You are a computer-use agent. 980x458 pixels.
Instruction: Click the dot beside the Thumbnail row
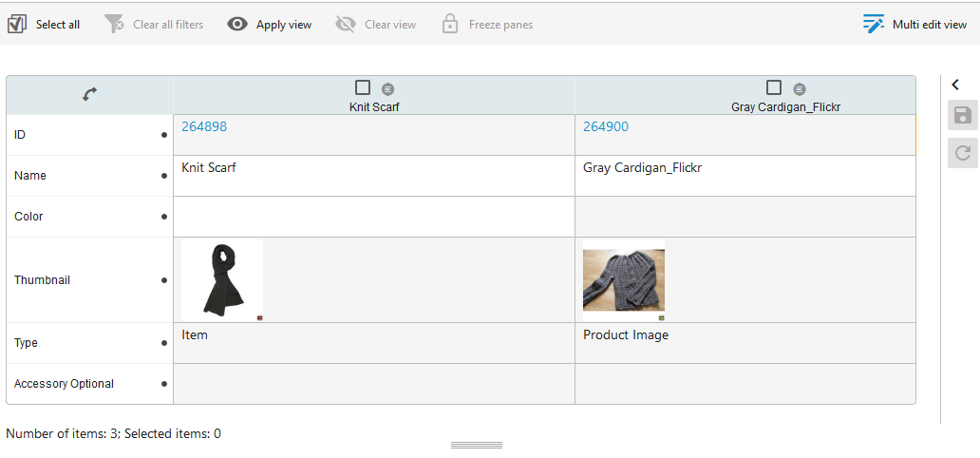(x=164, y=280)
